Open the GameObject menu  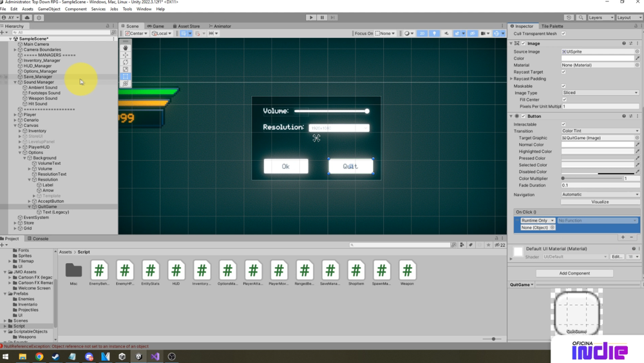pos(49,9)
